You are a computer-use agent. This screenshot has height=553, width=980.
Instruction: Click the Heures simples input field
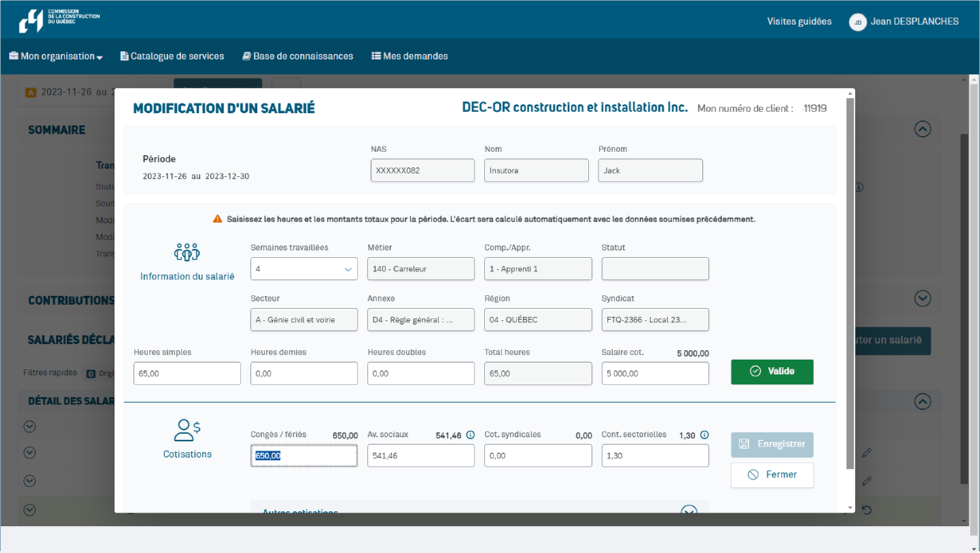(187, 374)
